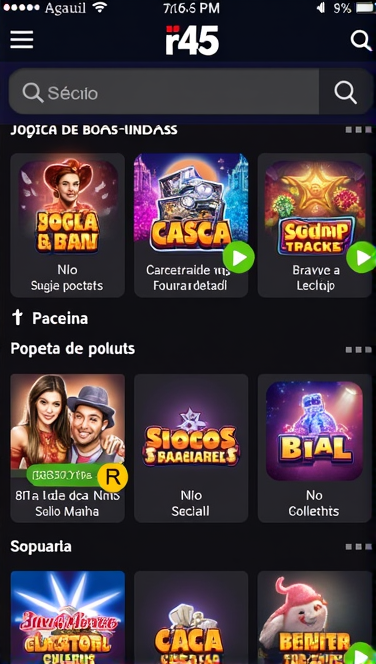Play the Sgdmp Tracke game green button
Screen dimensions: 376x664
(361, 257)
